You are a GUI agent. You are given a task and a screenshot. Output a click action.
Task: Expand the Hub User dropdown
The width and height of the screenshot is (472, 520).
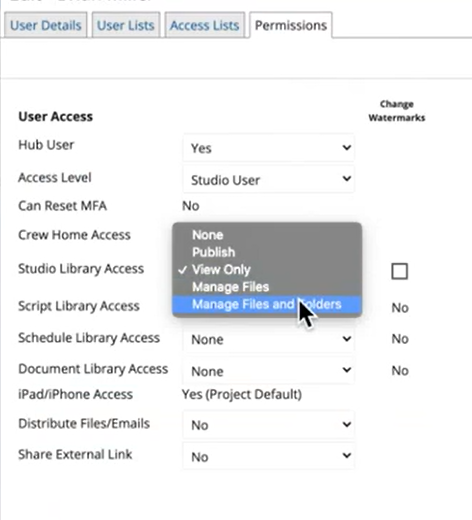[x=268, y=148]
